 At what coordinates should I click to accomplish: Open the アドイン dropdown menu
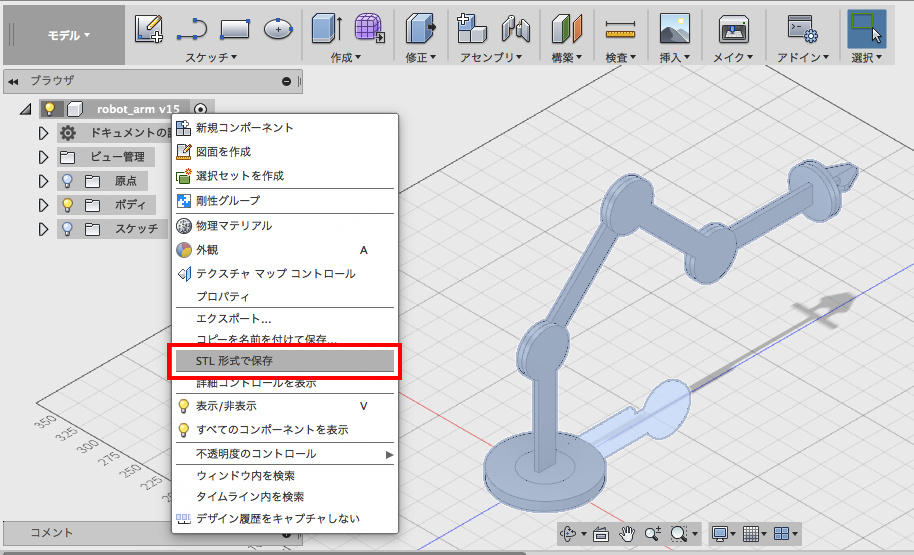[803, 57]
